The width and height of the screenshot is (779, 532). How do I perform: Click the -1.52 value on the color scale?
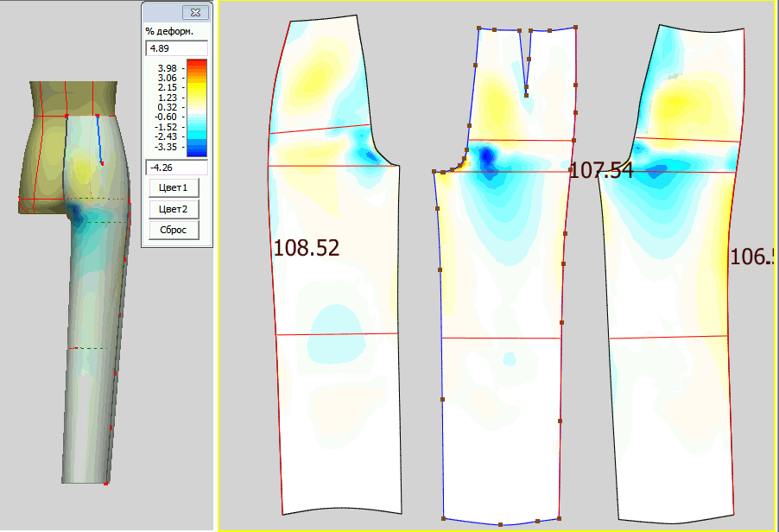166,127
